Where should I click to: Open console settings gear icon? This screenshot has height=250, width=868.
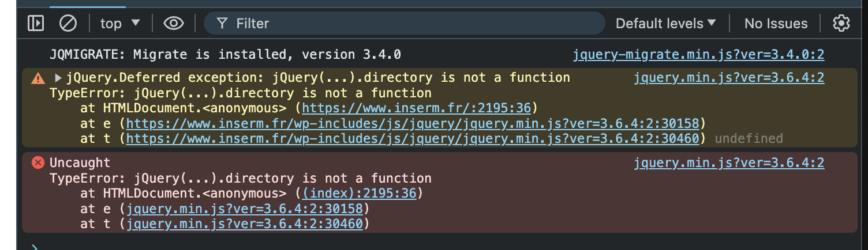click(841, 23)
